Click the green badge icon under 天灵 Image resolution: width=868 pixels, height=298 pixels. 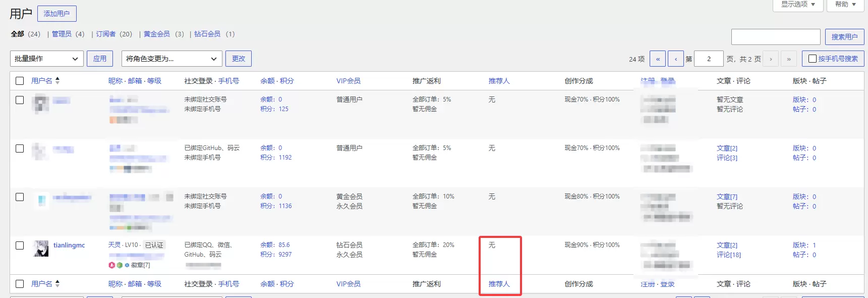(120, 265)
